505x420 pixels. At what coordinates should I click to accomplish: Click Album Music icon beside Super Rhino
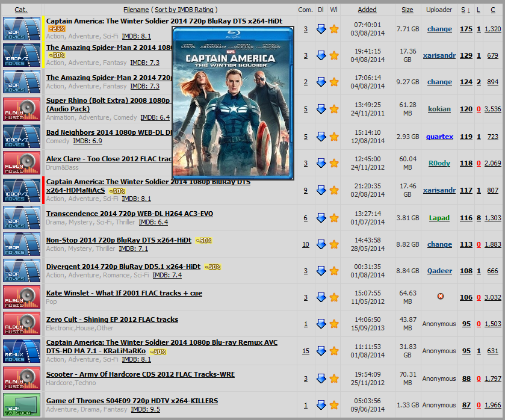[22, 109]
